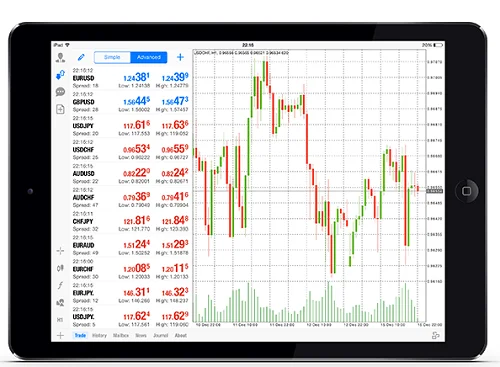
Task: Select the AUDUSD symbol name
Action: (x=84, y=174)
